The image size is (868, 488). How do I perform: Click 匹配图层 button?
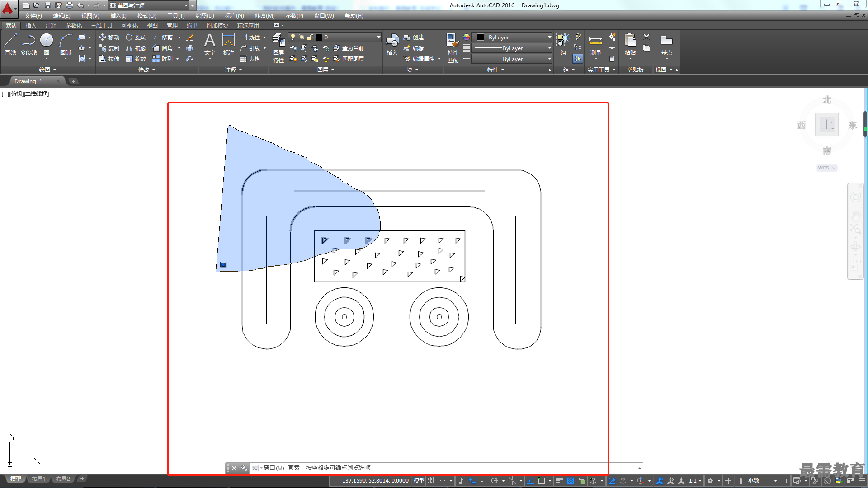click(x=349, y=59)
